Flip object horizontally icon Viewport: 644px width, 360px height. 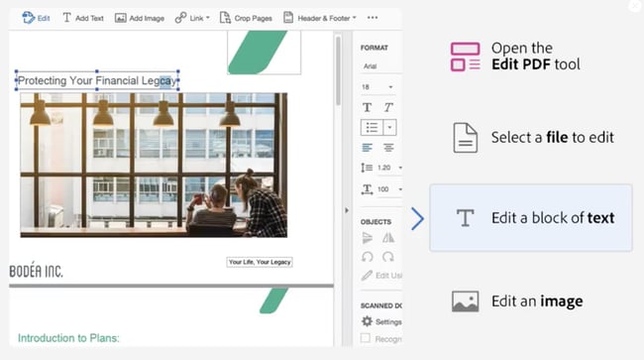pyautogui.click(x=388, y=238)
